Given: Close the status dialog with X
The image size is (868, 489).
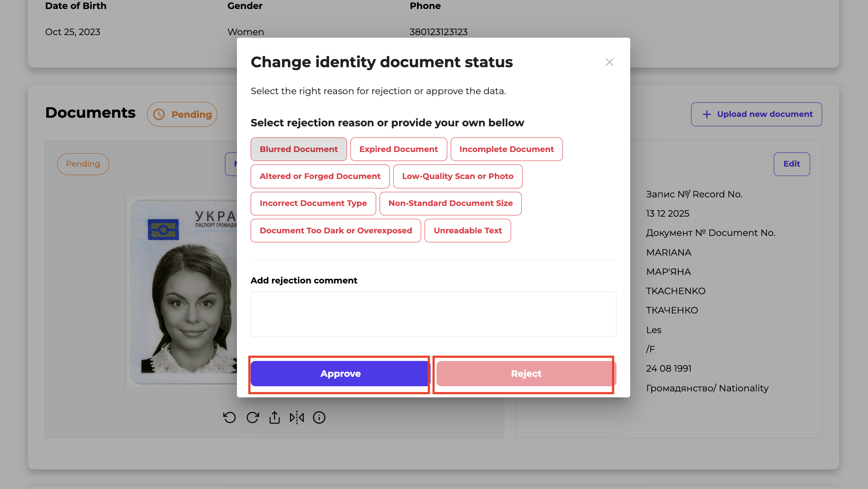Looking at the screenshot, I should (x=609, y=62).
